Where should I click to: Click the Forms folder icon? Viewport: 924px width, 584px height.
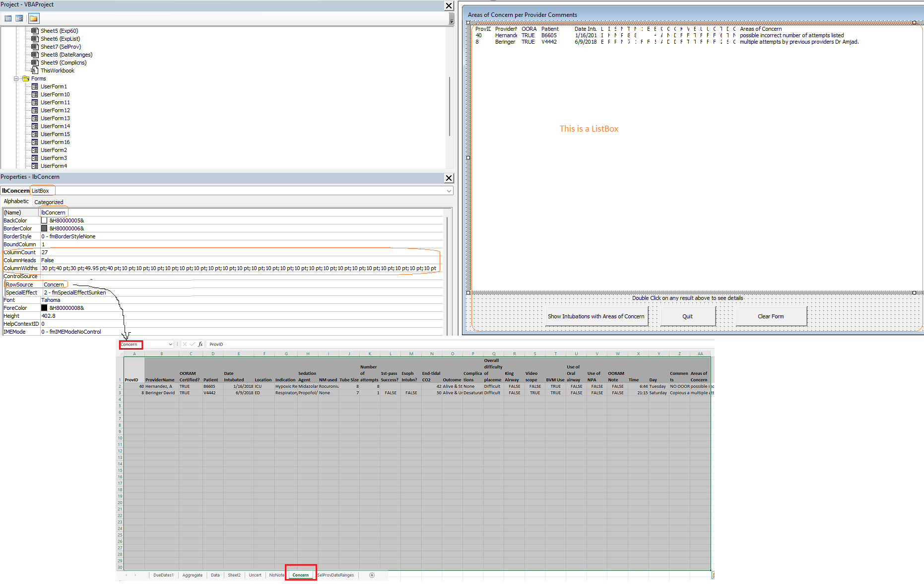pyautogui.click(x=25, y=78)
